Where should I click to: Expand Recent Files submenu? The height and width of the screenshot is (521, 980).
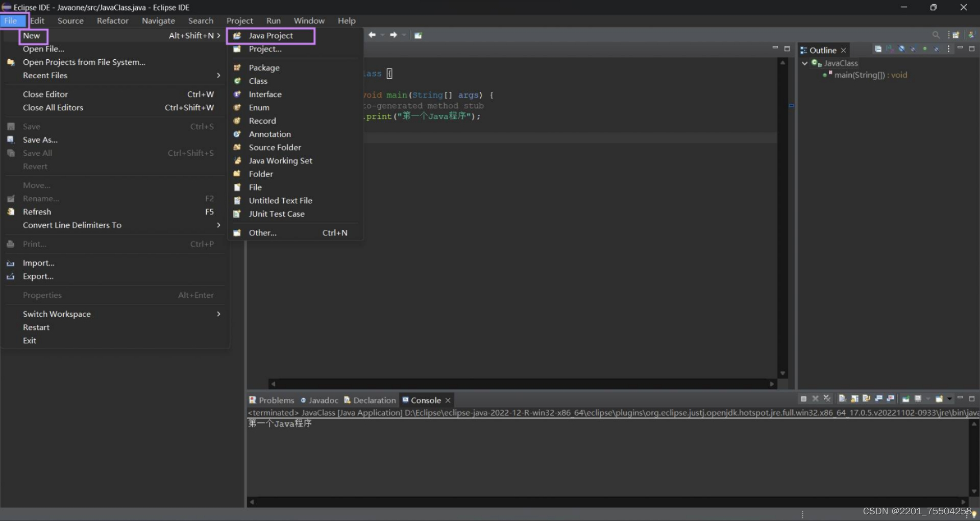(x=115, y=75)
